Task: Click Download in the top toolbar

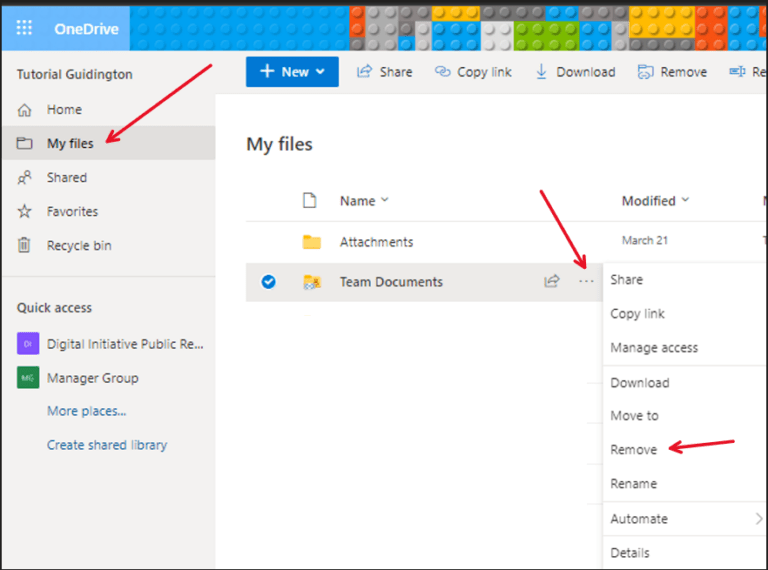Action: [575, 72]
